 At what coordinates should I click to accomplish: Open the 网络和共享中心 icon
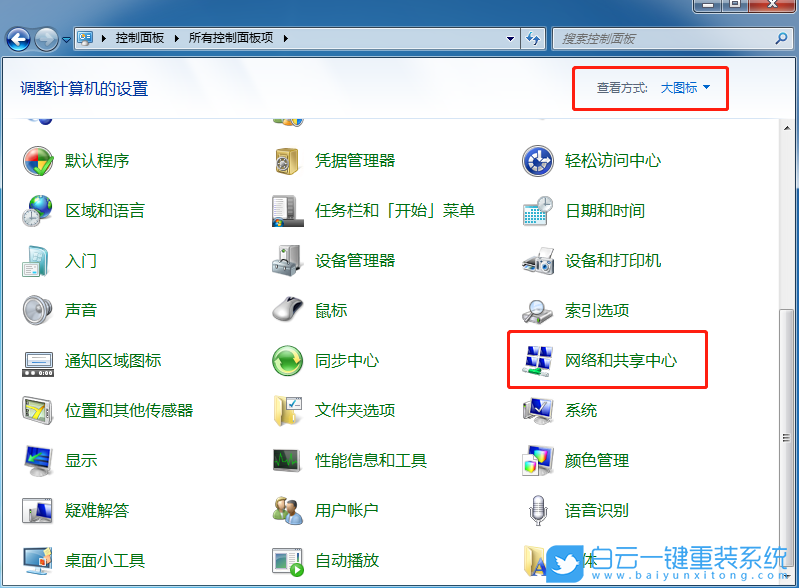[538, 361]
